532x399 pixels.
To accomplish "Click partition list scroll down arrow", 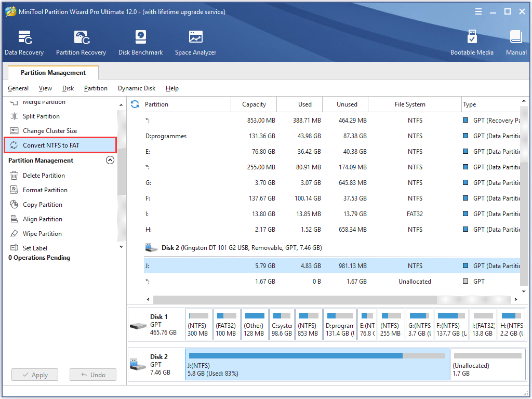I will point(524,291).
